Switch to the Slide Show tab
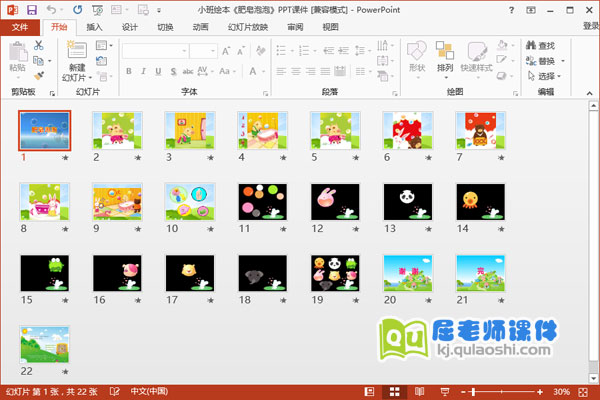The width and height of the screenshot is (600, 400). pos(248,27)
